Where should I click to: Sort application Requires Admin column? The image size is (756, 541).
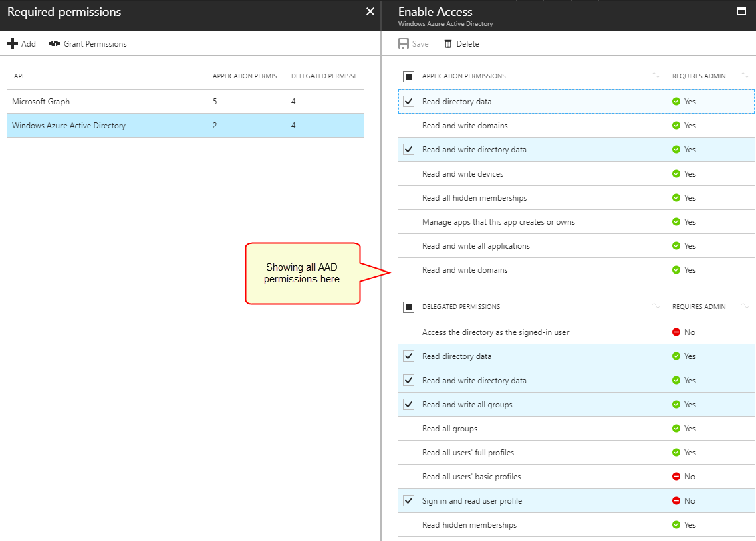tap(745, 76)
